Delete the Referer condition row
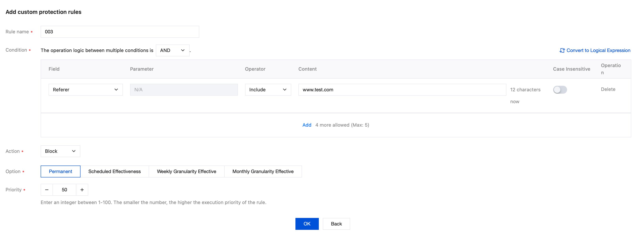This screenshot has width=644, height=235. pyautogui.click(x=608, y=89)
